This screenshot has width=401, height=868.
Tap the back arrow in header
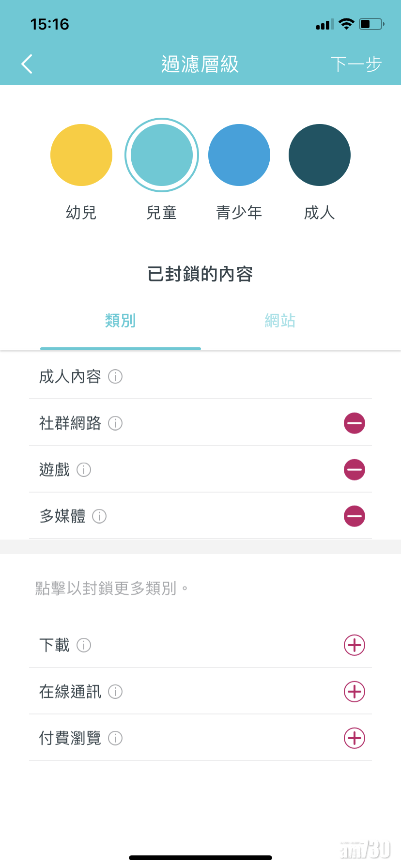pyautogui.click(x=27, y=64)
